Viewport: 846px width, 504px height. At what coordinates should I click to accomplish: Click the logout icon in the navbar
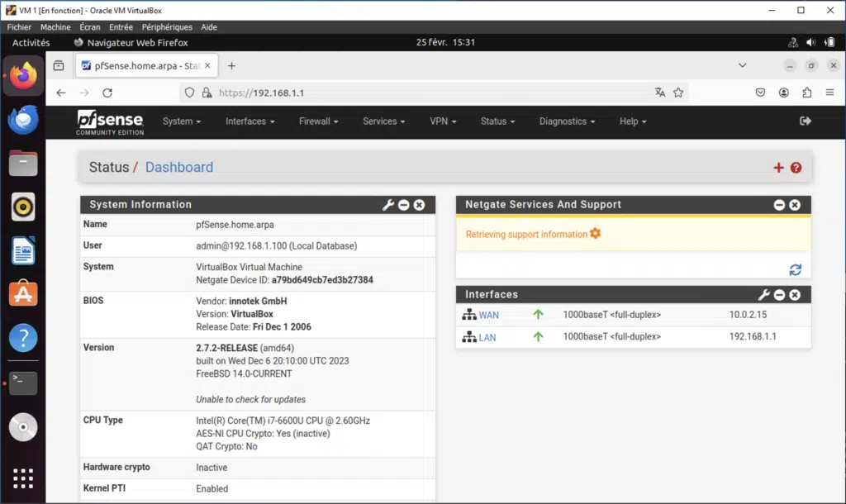(805, 121)
